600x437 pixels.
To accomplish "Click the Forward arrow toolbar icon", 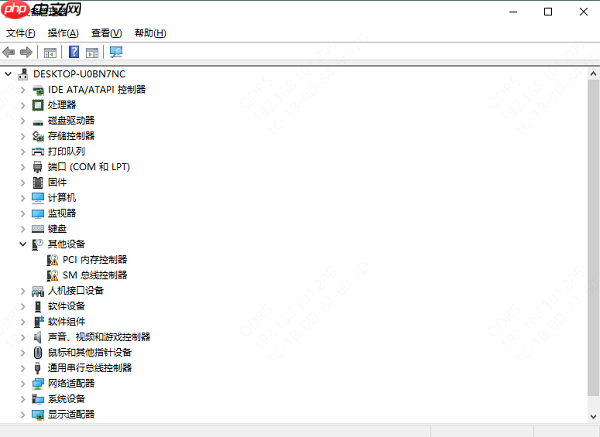I will click(x=26, y=52).
